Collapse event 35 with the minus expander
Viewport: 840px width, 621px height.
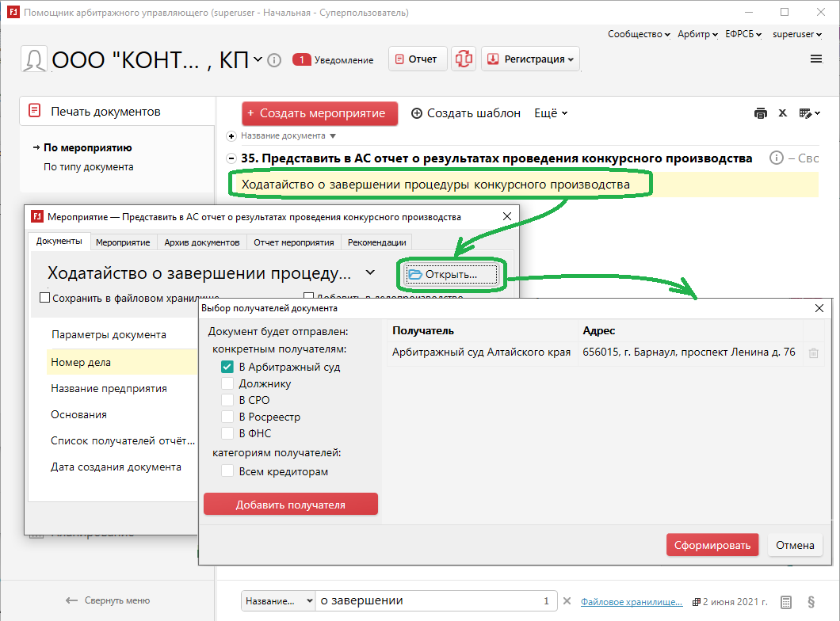coord(231,158)
